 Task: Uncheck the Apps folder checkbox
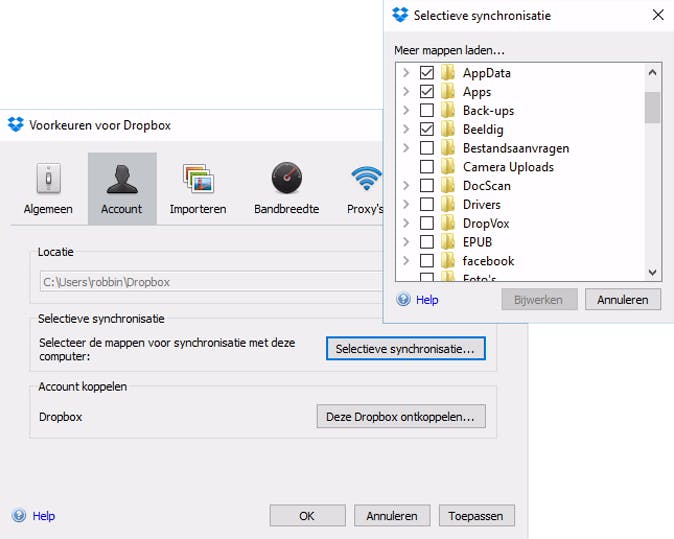click(x=426, y=92)
